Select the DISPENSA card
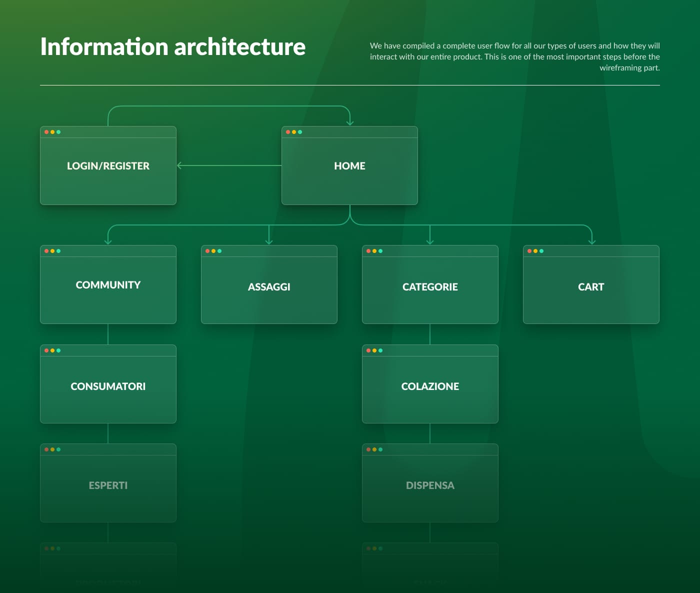 [x=430, y=483]
